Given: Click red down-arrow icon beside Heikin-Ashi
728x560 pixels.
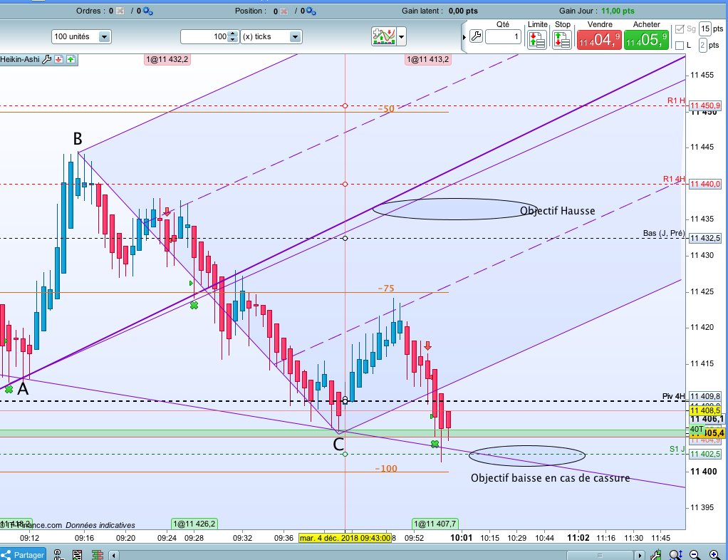Looking at the screenshot, I should (59, 59).
